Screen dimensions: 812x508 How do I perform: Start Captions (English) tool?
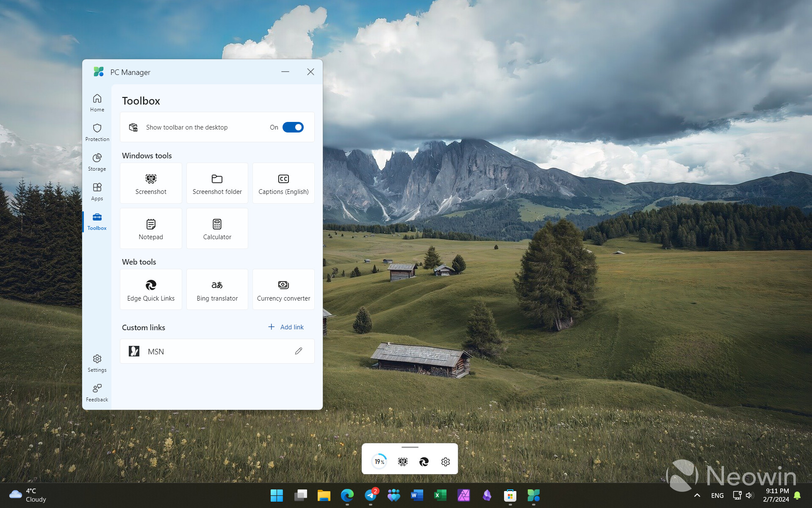(283, 183)
